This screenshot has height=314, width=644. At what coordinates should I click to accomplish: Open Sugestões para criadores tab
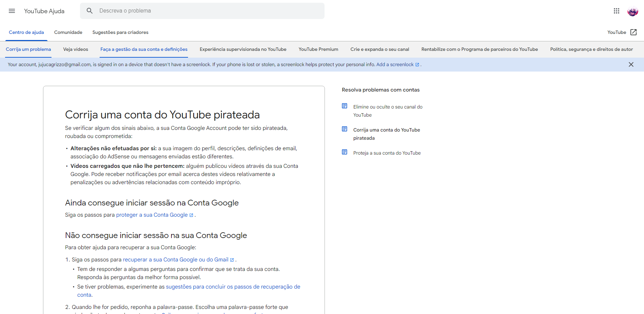coord(120,33)
